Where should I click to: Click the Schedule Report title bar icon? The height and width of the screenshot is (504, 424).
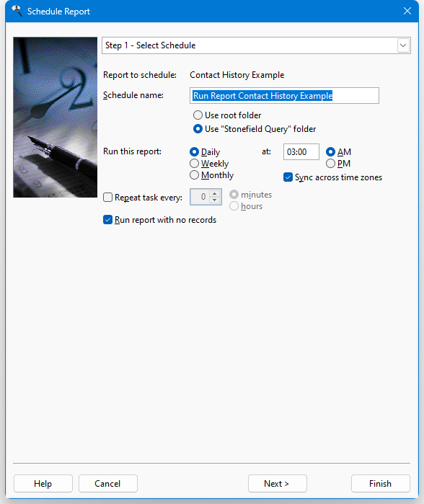pyautogui.click(x=17, y=11)
